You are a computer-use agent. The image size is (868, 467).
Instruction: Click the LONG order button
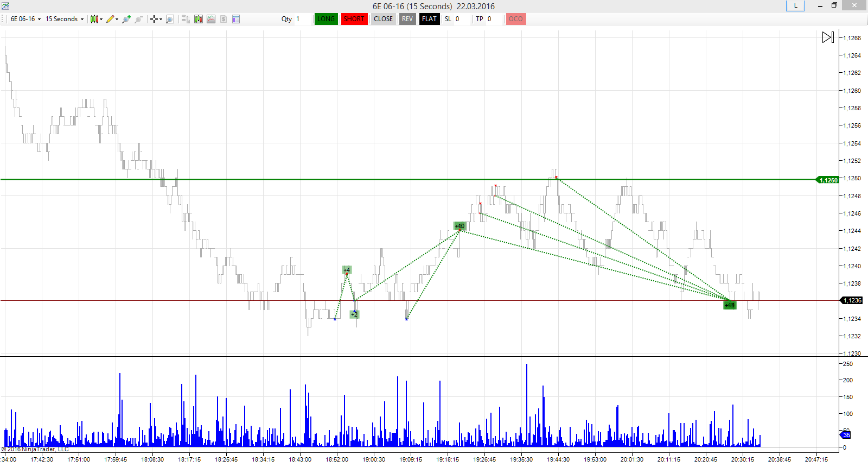326,19
